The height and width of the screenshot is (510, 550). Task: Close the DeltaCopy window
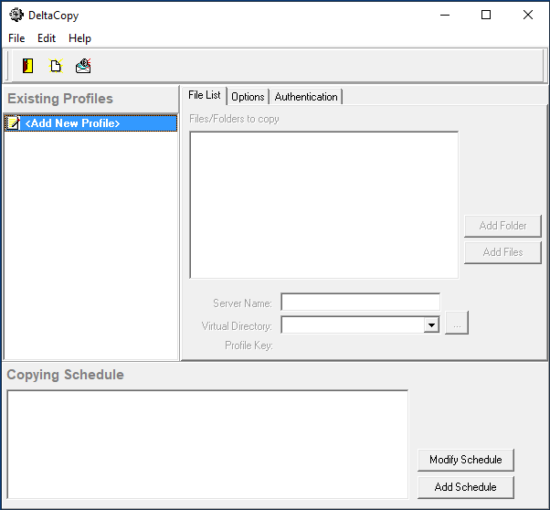pyautogui.click(x=528, y=15)
